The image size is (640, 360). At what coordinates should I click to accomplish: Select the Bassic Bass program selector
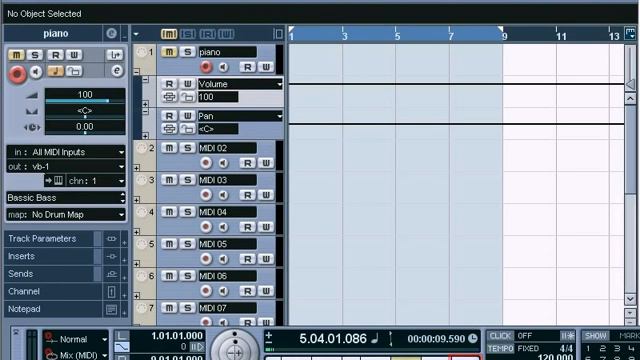pos(66,198)
